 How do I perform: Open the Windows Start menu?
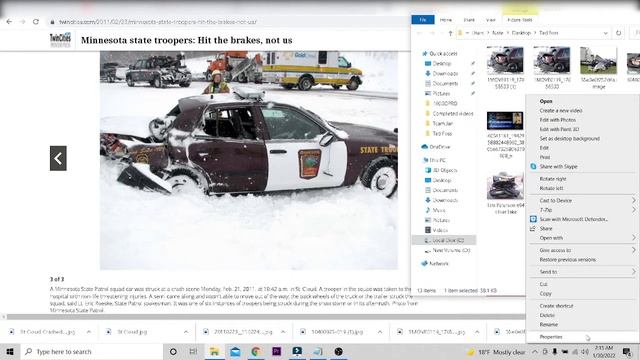pos(10,351)
